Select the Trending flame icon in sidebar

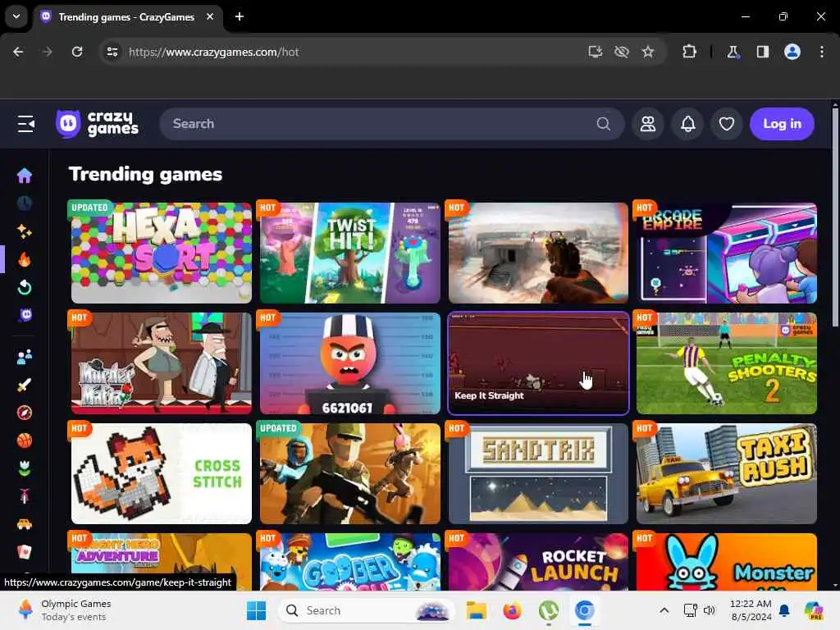click(24, 259)
